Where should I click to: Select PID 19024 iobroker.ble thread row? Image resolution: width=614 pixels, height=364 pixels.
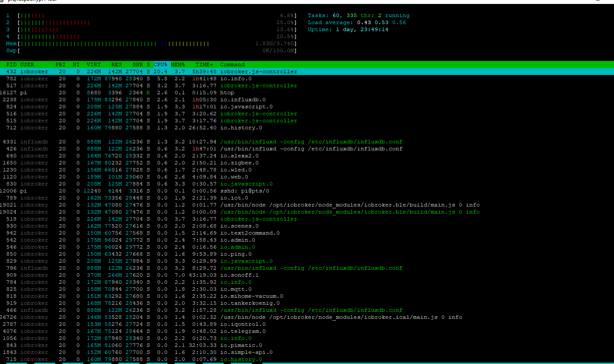307,212
